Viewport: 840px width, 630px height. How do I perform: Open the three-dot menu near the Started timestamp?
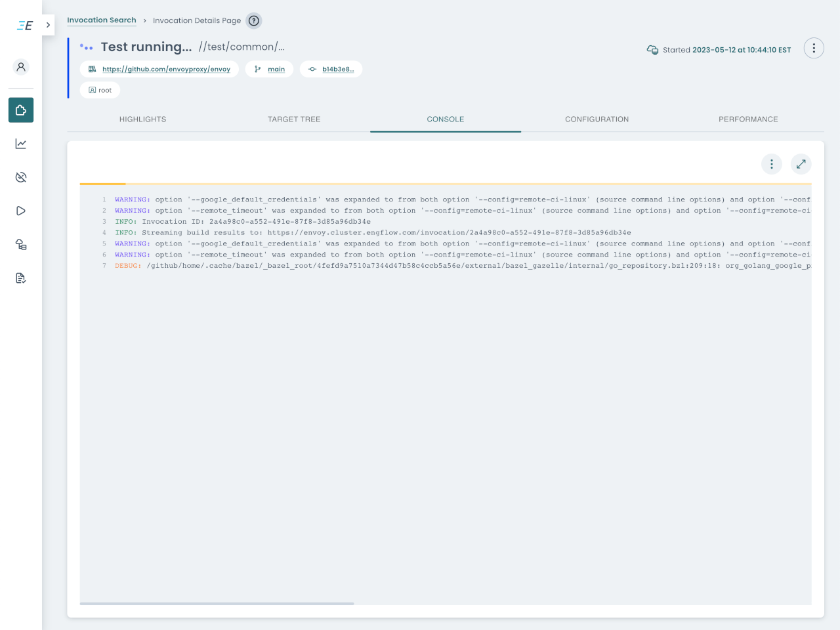(814, 48)
